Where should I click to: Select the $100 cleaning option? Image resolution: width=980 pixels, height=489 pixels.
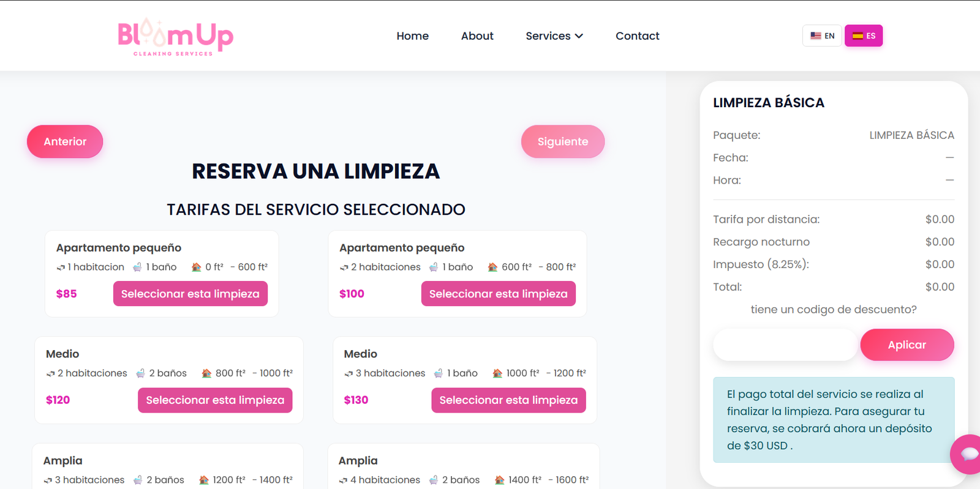click(x=499, y=294)
